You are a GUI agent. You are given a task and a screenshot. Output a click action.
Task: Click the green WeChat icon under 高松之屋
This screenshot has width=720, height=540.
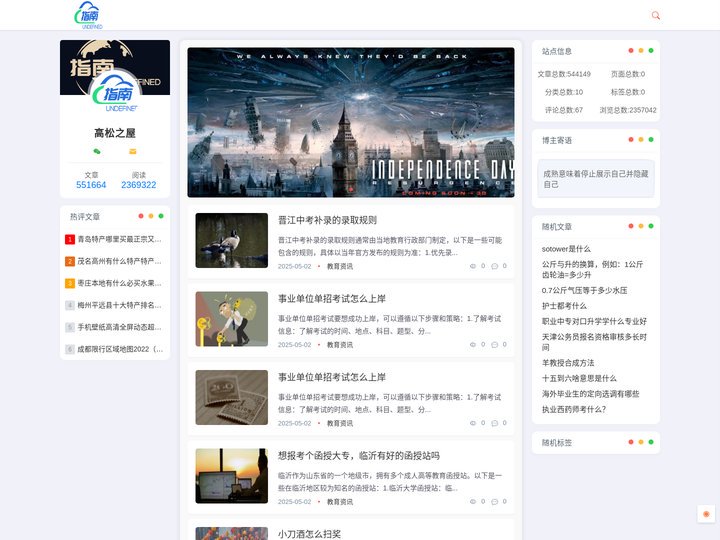tap(97, 151)
